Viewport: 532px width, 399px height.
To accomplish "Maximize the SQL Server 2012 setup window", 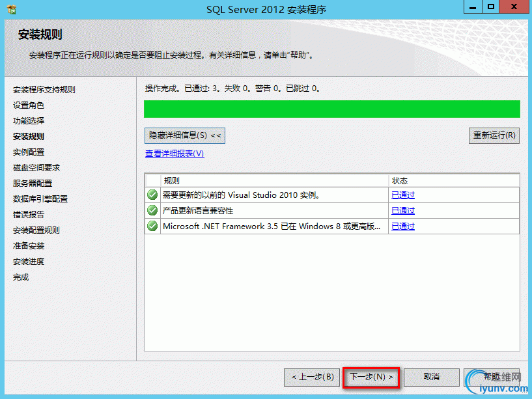I will pyautogui.click(x=490, y=7).
